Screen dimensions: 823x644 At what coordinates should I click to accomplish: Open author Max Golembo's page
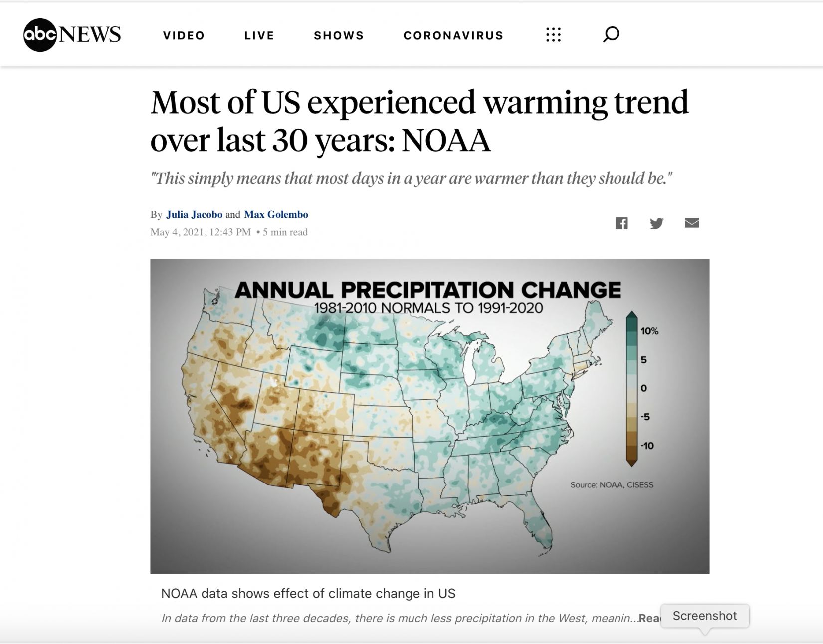pyautogui.click(x=276, y=214)
